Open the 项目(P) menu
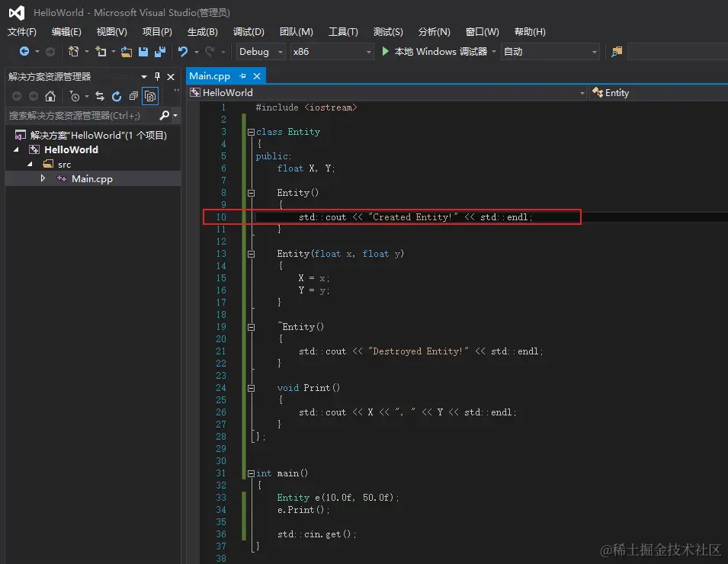Viewport: 728px width, 564px height. (x=157, y=31)
